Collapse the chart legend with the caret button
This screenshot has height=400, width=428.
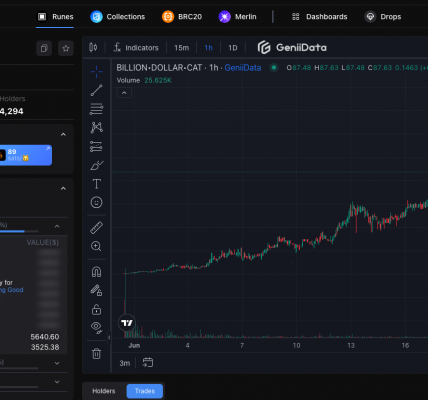124,93
